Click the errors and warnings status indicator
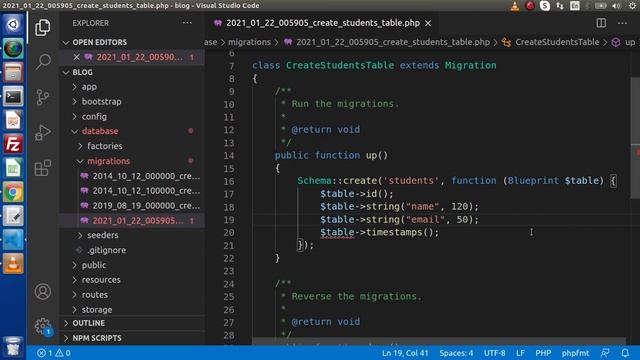640x360 pixels. 53,353
